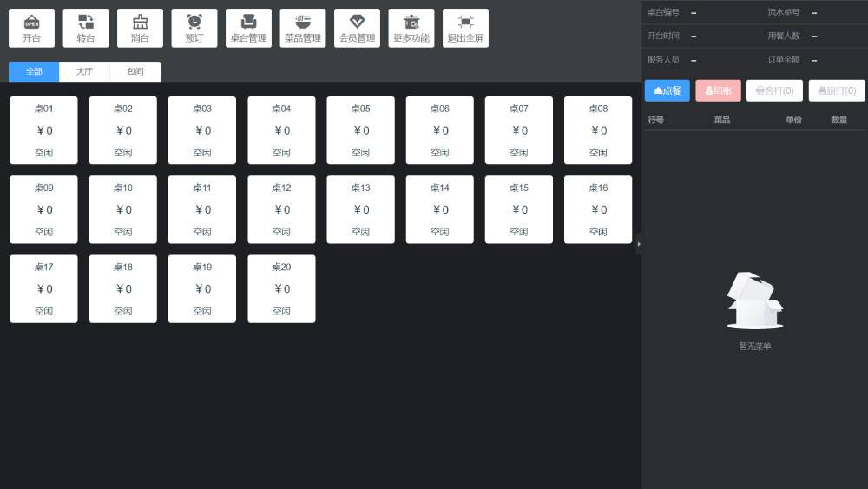Select table card 桌14
This screenshot has height=489, width=868.
tap(439, 209)
